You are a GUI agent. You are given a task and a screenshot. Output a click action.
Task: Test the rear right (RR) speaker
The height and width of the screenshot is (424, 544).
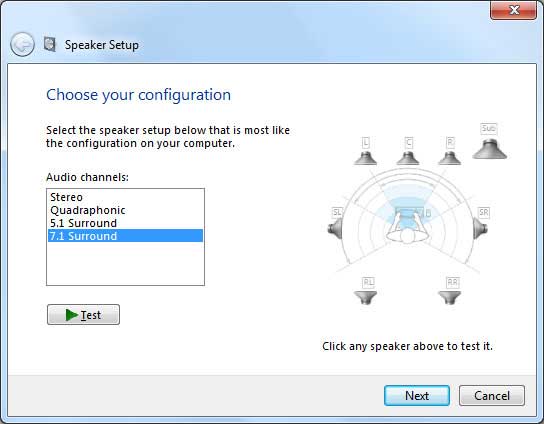click(450, 298)
